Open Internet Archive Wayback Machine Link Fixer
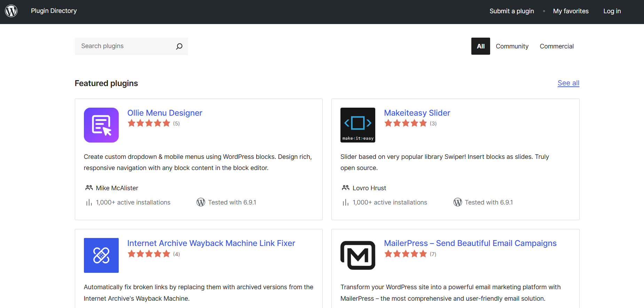 click(x=211, y=243)
